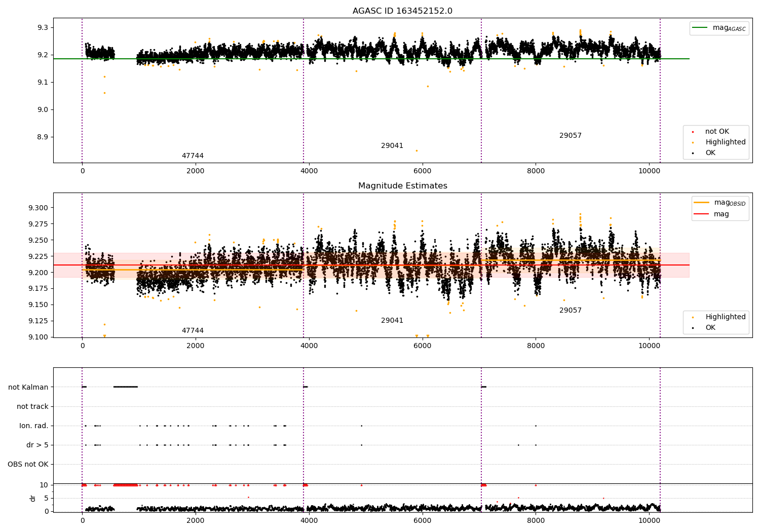Image resolution: width=760 pixels, height=532 pixels.
Task: Click 'Highlighted' in the top plot legend
Action: [726, 142]
